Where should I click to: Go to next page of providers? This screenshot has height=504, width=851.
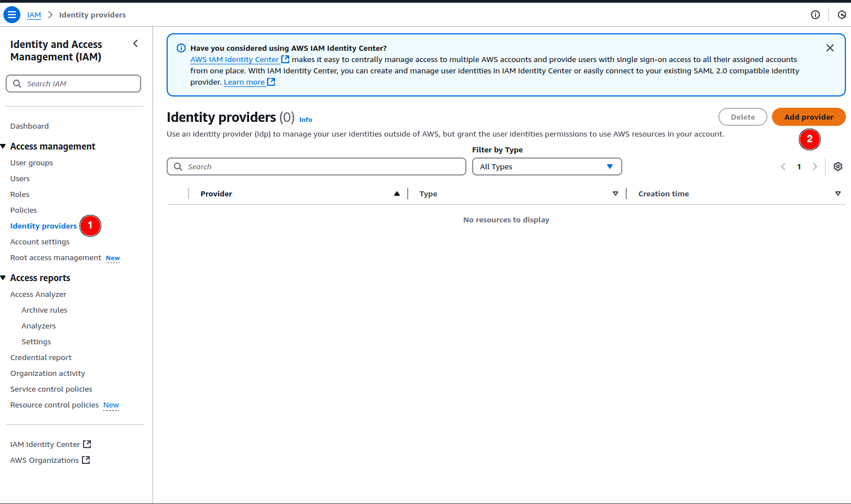tap(815, 166)
